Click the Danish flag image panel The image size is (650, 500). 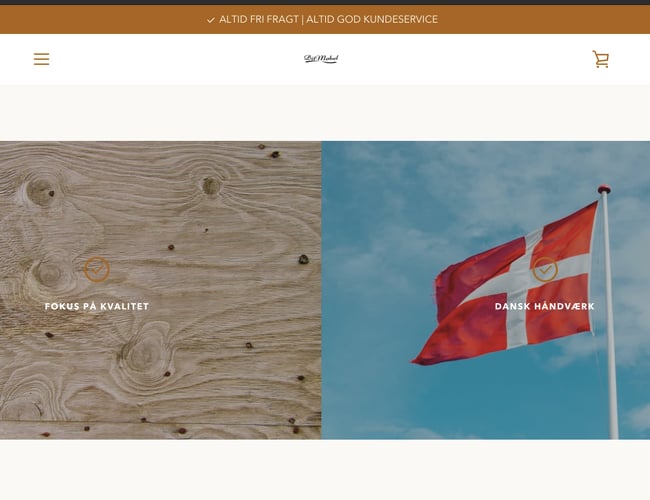[485, 290]
